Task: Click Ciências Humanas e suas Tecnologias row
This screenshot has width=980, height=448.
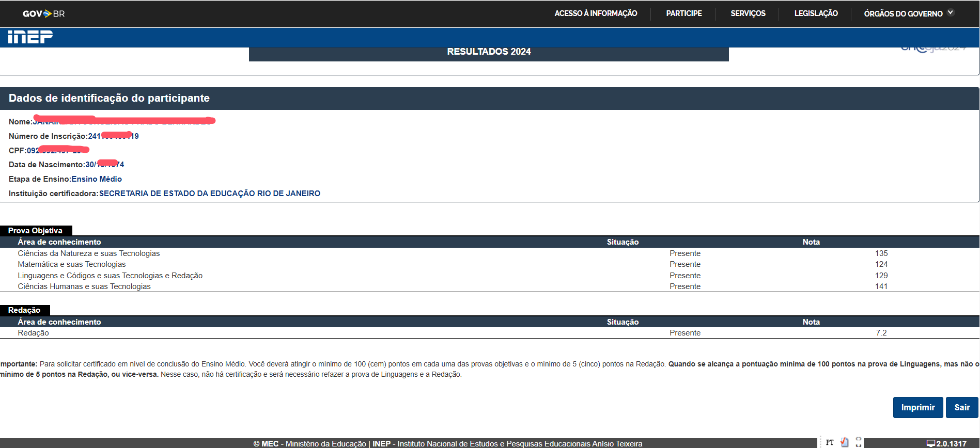Action: tap(489, 286)
